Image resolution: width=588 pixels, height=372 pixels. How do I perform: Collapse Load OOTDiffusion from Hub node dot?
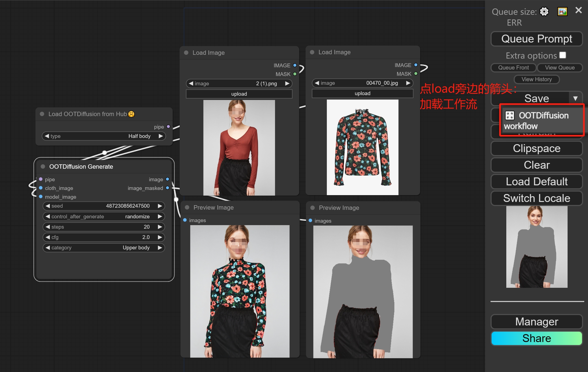(42, 114)
